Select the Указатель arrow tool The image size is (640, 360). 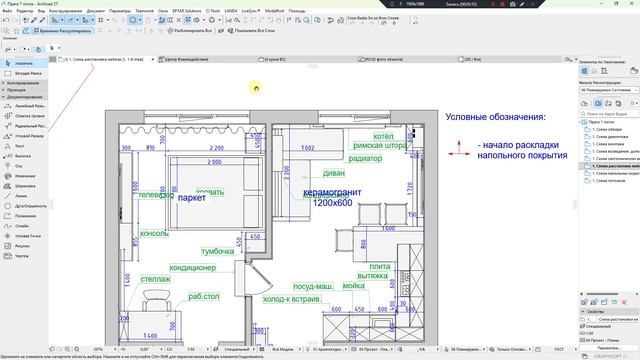coord(24,63)
